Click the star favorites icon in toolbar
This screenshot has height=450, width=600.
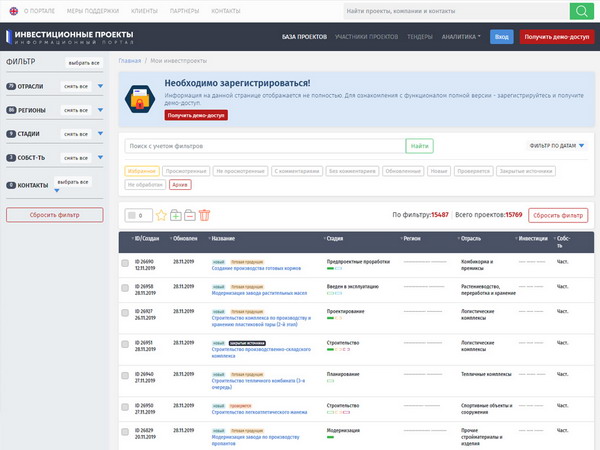tap(161, 215)
